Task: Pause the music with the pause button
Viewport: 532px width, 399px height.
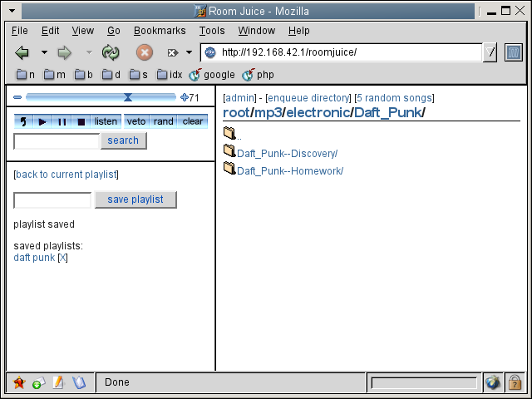Action: 62,121
